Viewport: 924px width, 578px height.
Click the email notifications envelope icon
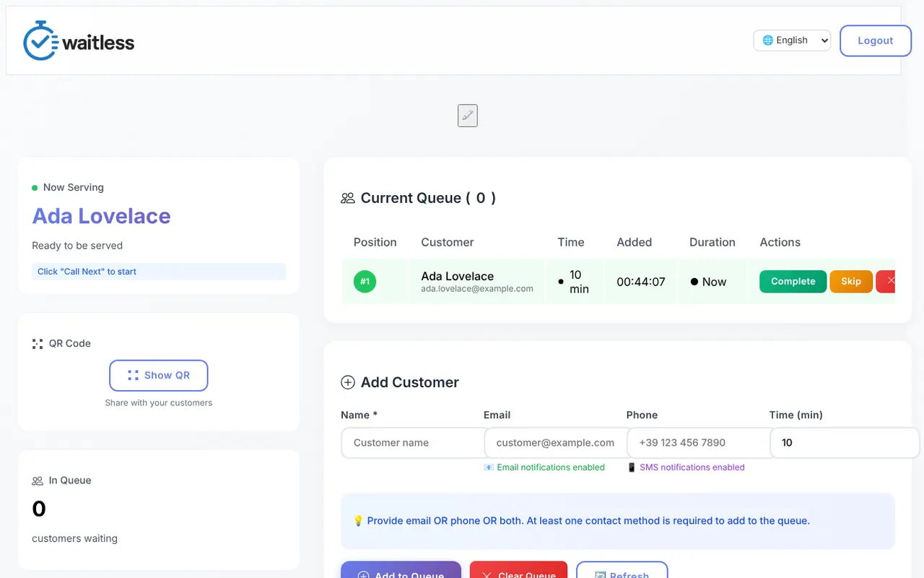[x=489, y=467]
